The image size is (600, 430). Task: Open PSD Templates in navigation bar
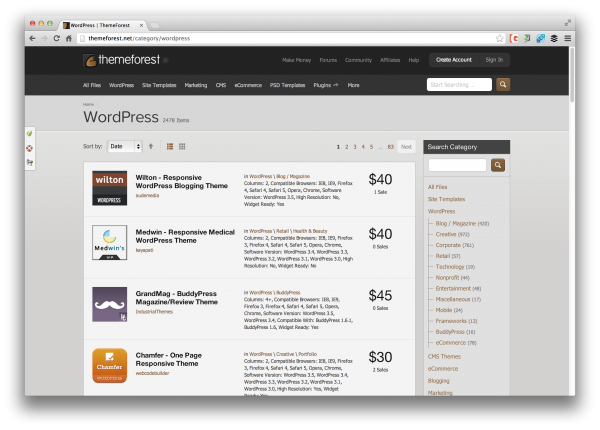tap(287, 85)
